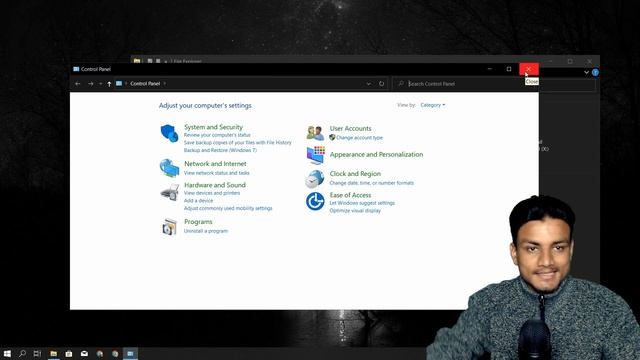Screen dimensions: 640x360
Task: Open the Appearance and Personalization monitor icon
Action: [316, 155]
